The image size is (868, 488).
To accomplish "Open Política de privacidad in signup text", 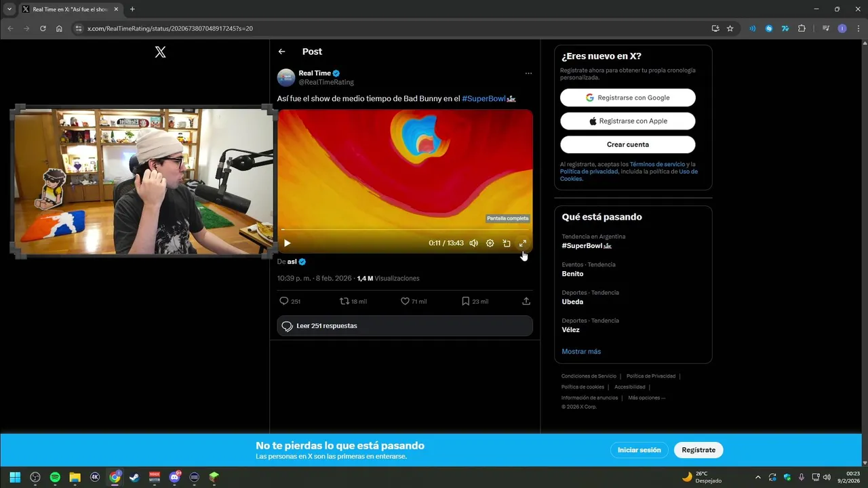I will point(589,171).
